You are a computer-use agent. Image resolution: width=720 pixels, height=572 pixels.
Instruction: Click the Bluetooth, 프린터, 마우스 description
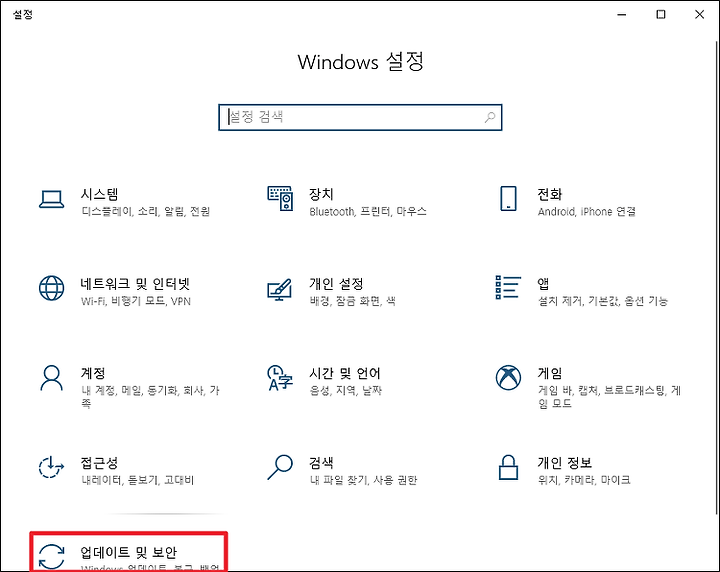(x=368, y=211)
